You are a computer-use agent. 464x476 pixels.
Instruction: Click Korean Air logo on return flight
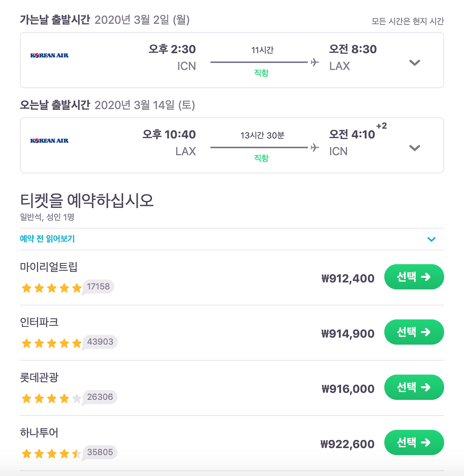pos(49,141)
